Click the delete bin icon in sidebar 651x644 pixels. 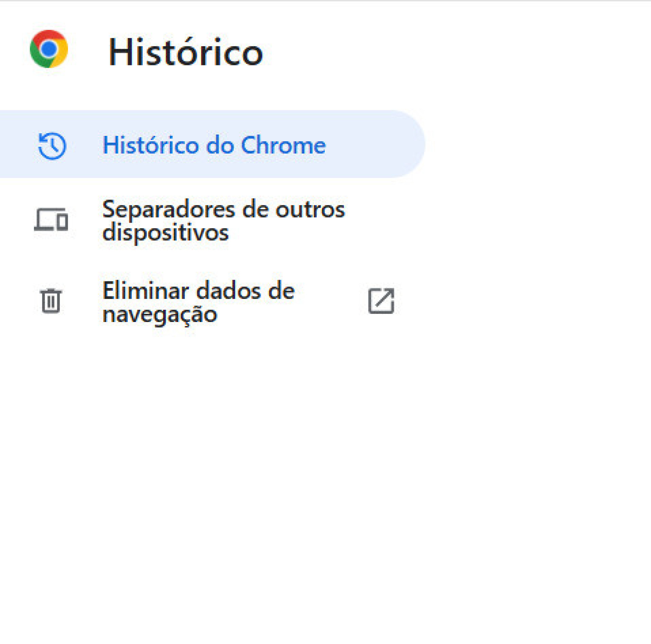(50, 301)
